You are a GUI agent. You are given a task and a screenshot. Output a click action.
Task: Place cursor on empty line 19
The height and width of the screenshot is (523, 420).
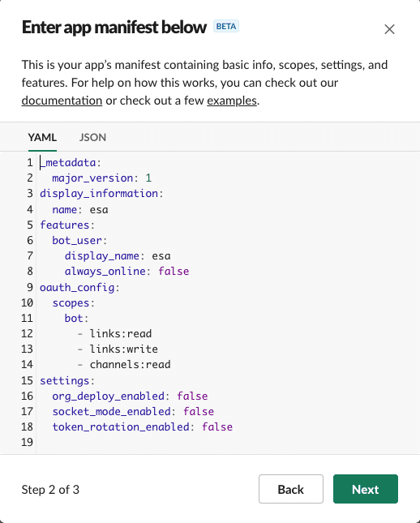pyautogui.click(x=227, y=442)
